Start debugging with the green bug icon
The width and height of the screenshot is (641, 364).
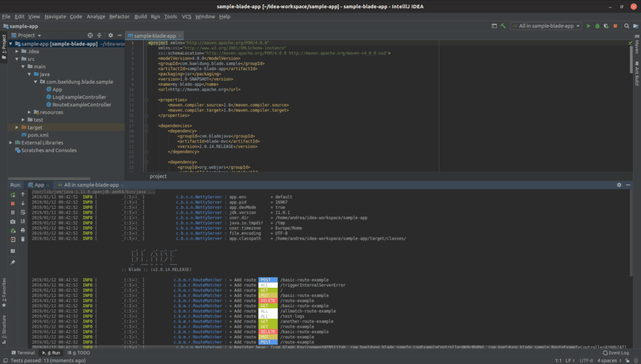598,26
